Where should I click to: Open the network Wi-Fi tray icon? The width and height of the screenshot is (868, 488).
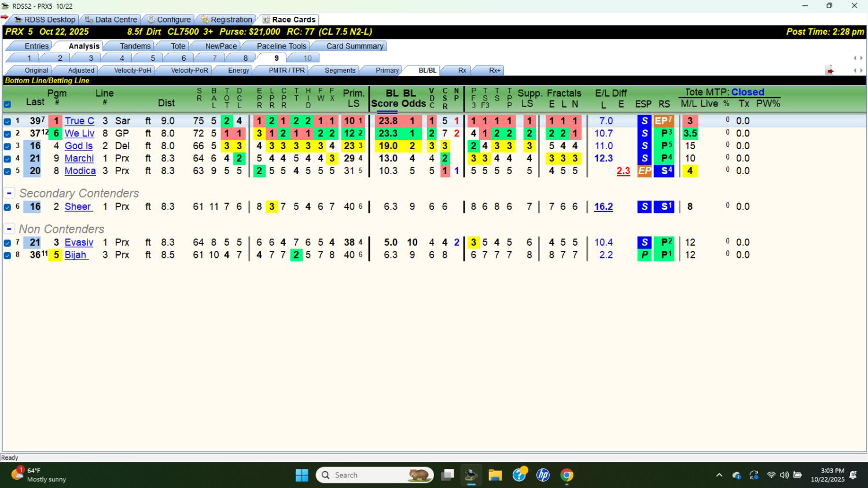771,475
